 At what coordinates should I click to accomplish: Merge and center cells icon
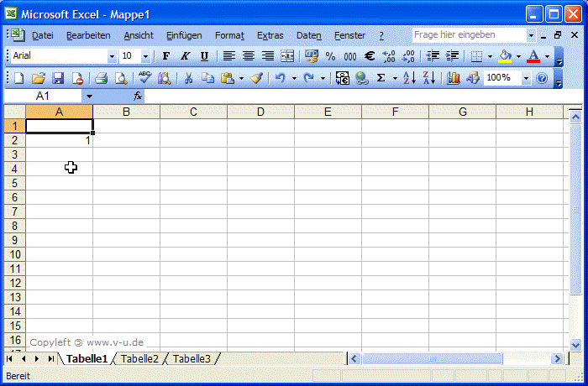[x=287, y=56]
